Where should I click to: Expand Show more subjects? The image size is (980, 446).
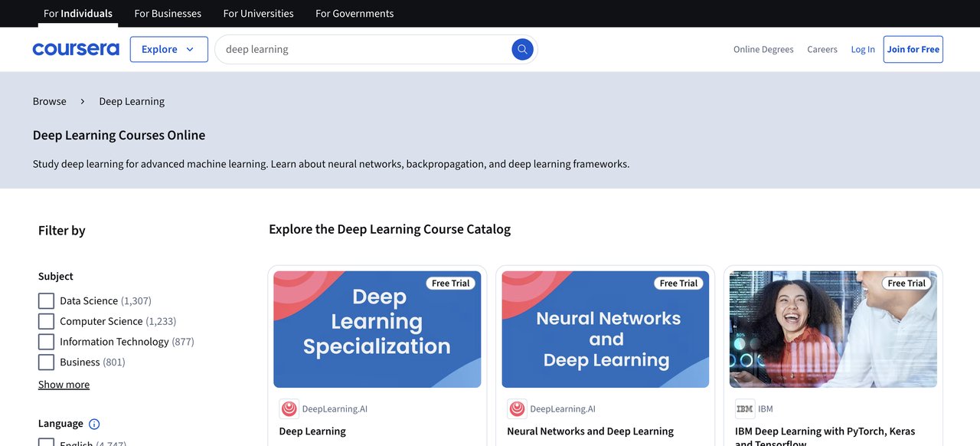point(64,385)
